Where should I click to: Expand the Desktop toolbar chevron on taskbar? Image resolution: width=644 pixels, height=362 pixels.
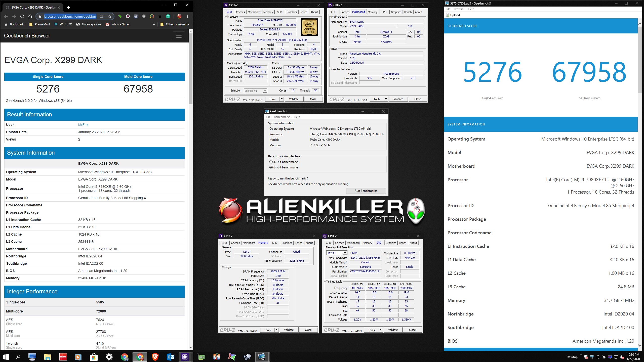580,355
